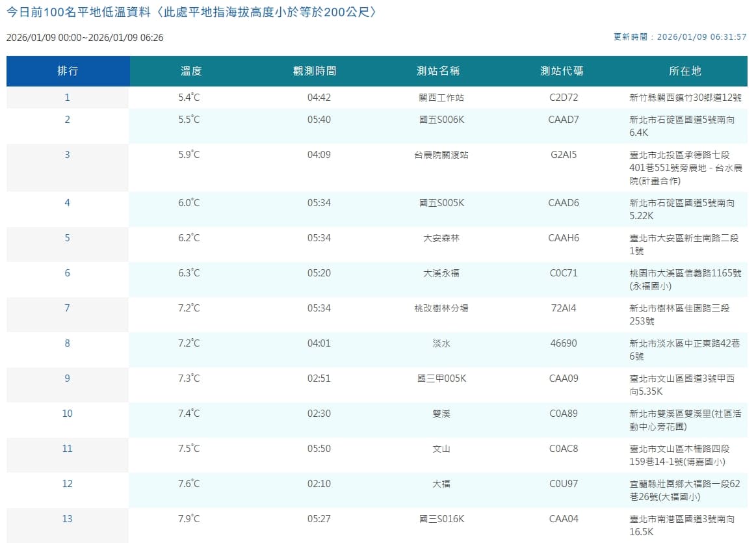Click station code CAAD6
Viewport: 756px width, 543px height.
pyautogui.click(x=563, y=203)
